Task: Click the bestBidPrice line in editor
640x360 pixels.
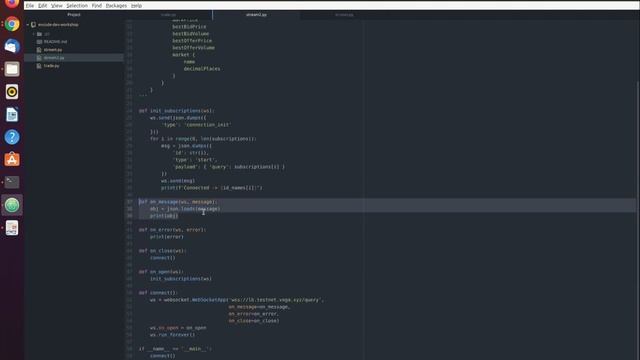Action: [189, 27]
